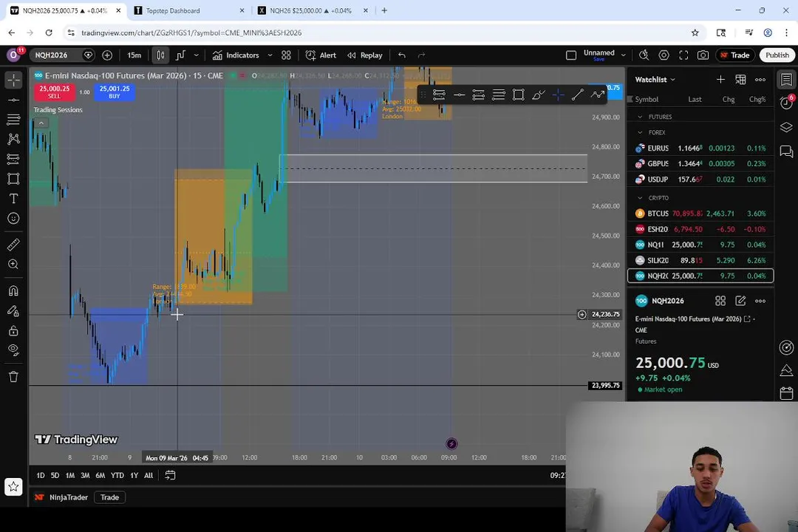The height and width of the screenshot is (532, 798).
Task: Select the 1D date range
Action: (40, 475)
